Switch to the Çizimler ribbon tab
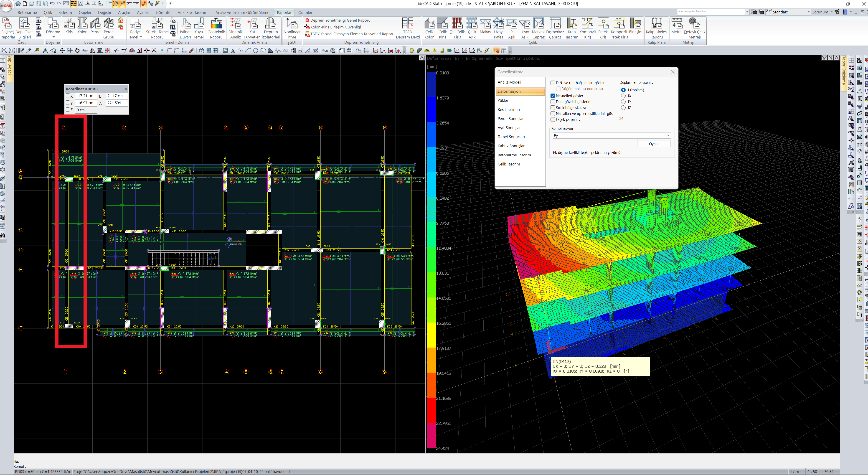 (305, 13)
